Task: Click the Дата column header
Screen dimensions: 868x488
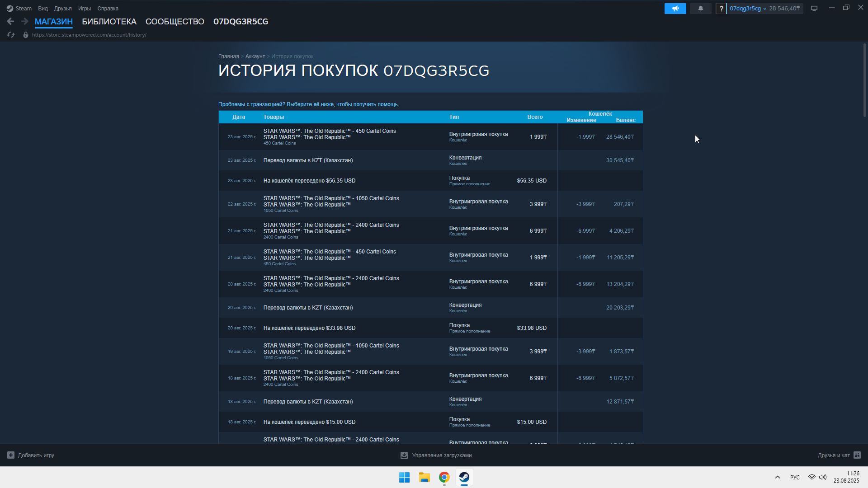Action: point(239,117)
